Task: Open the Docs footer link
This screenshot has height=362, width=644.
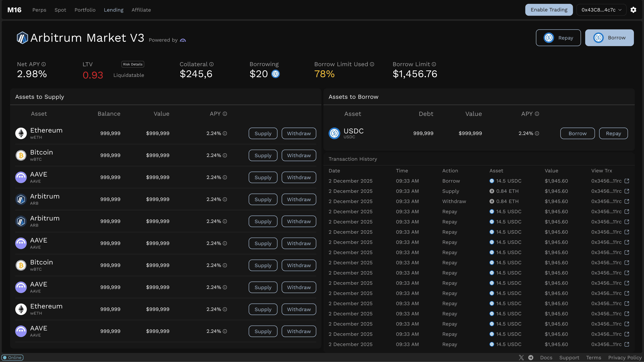Action: [x=546, y=357]
